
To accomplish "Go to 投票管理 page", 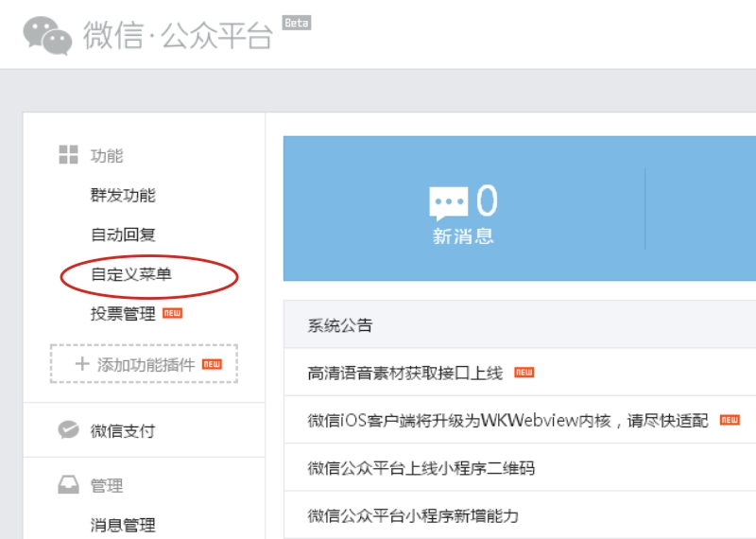I will (123, 314).
